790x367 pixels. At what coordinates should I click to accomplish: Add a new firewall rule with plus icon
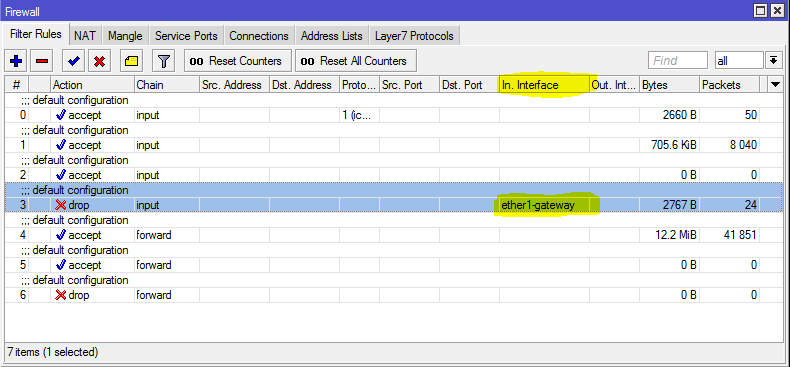(x=16, y=61)
